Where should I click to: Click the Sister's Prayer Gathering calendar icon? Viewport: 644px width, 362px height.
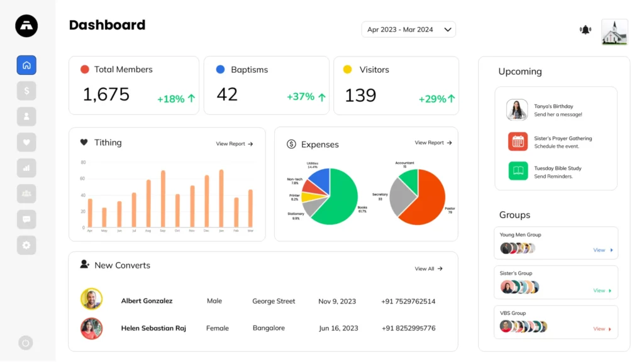pyautogui.click(x=518, y=141)
